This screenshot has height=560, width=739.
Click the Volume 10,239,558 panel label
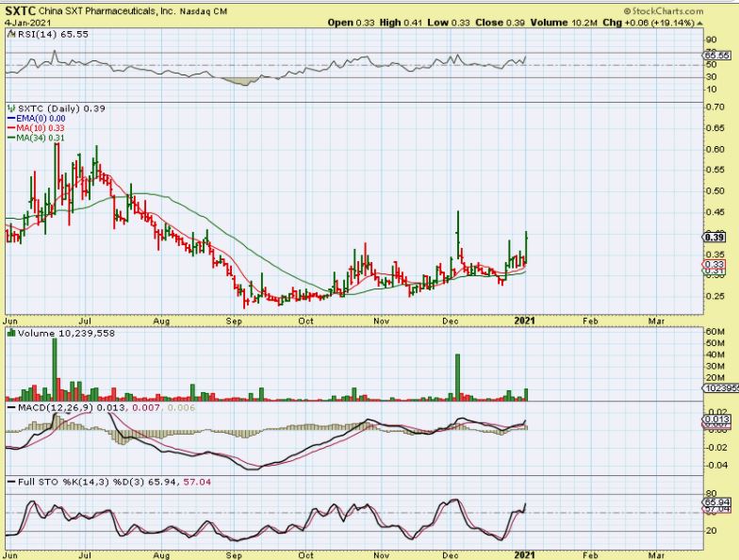point(66,334)
